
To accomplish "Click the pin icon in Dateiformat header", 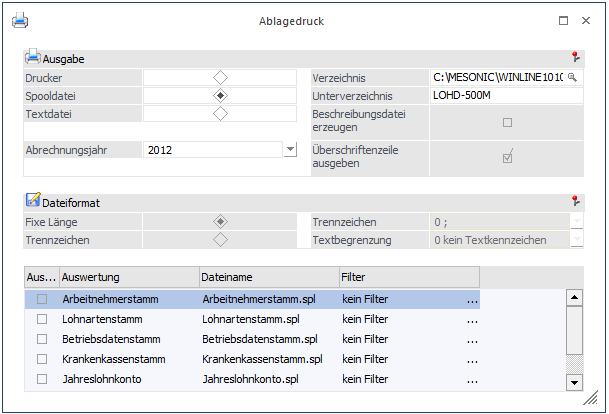I will [x=575, y=201].
